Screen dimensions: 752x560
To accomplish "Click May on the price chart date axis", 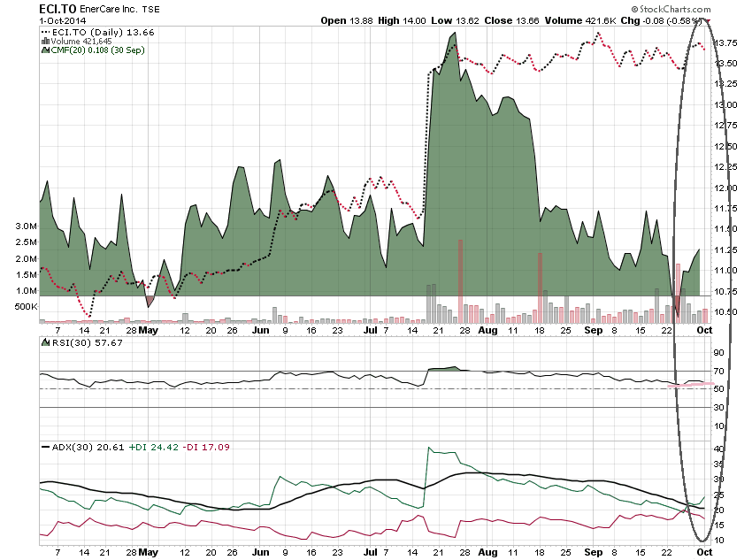I will pyautogui.click(x=149, y=330).
